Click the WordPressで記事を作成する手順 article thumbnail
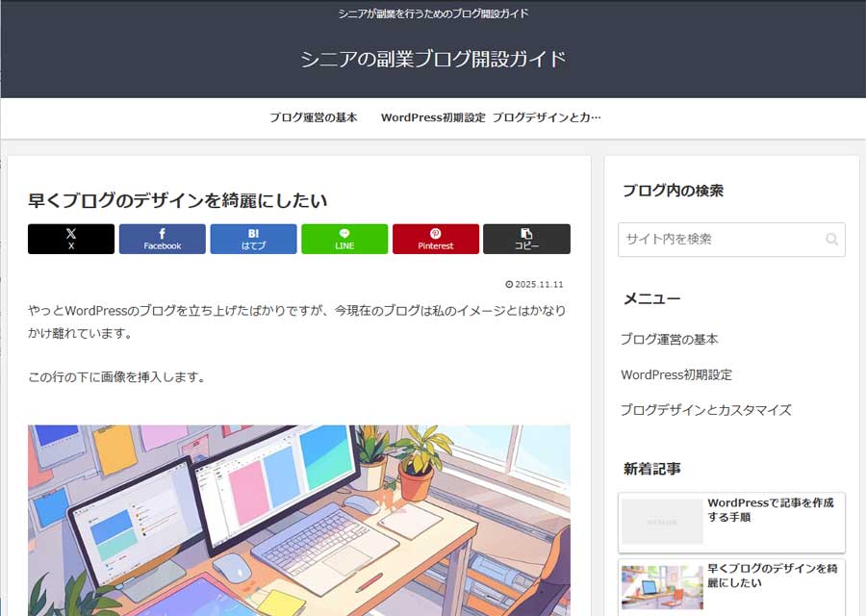This screenshot has height=616, width=866. [662, 521]
